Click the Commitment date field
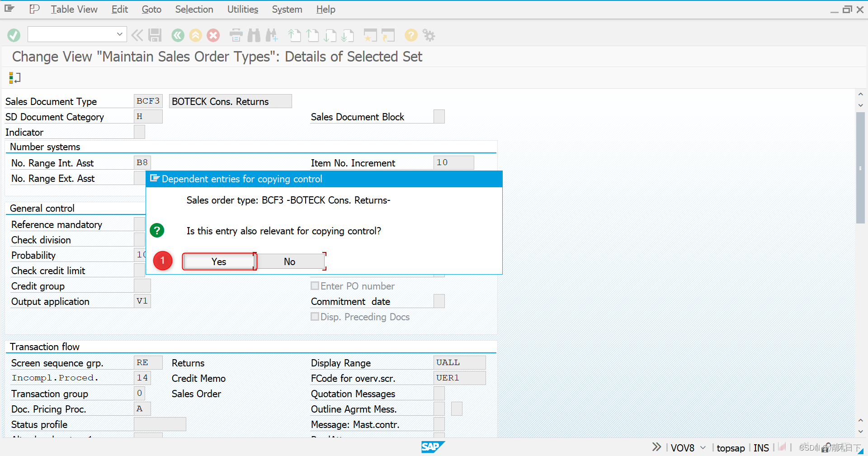This screenshot has width=868, height=456. (x=439, y=301)
